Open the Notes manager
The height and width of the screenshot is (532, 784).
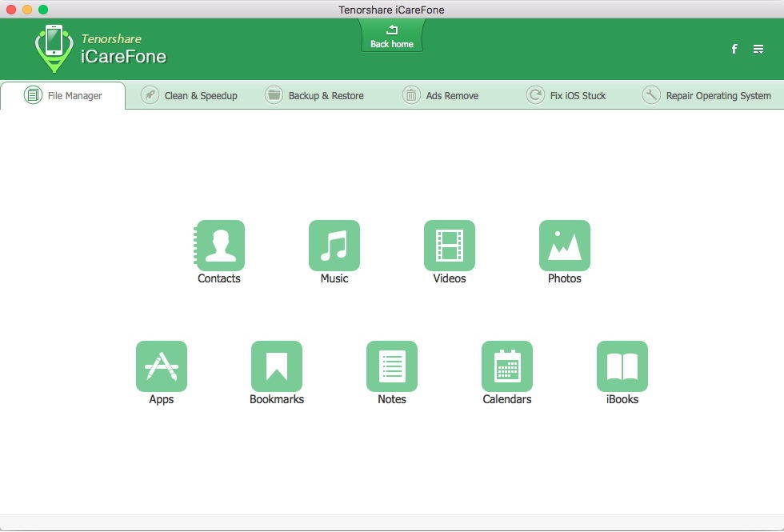click(x=392, y=366)
